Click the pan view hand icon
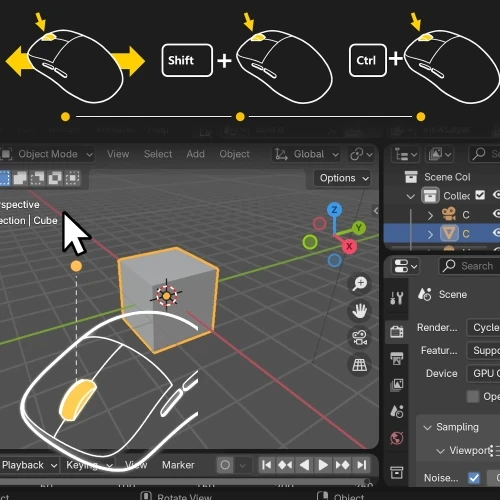The width and height of the screenshot is (500, 500). (x=360, y=311)
